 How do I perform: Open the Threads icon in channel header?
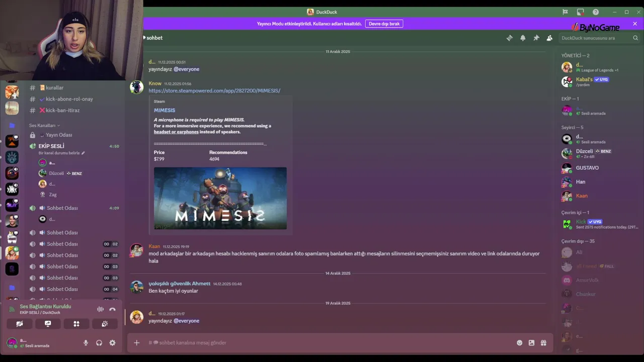pos(509,38)
